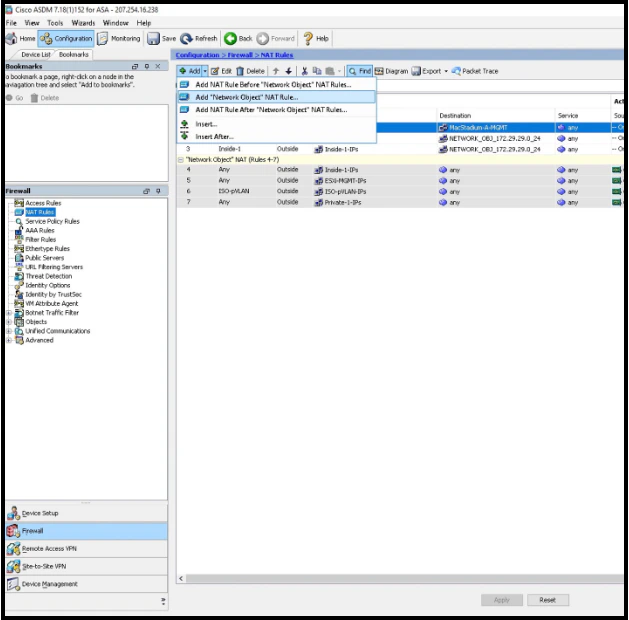Refresh the ASDM configuration

tap(199, 38)
